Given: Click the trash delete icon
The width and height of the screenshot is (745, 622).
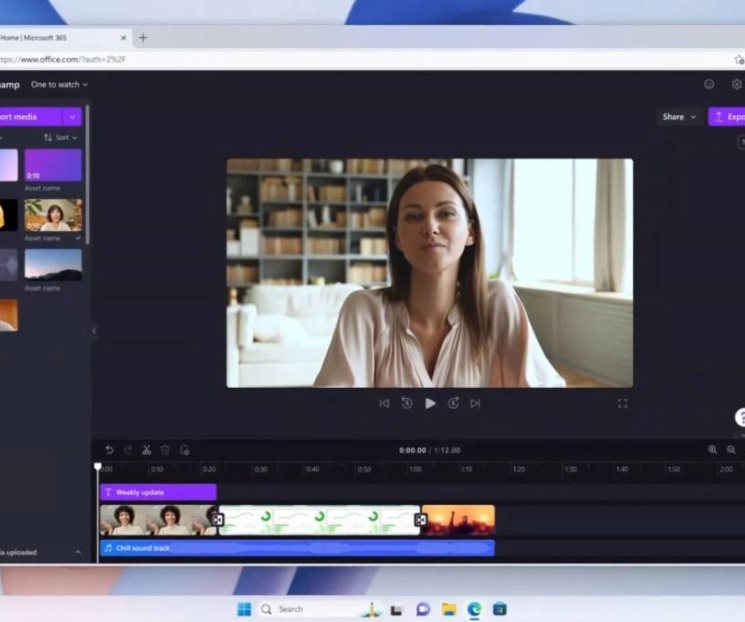Looking at the screenshot, I should click(x=165, y=450).
